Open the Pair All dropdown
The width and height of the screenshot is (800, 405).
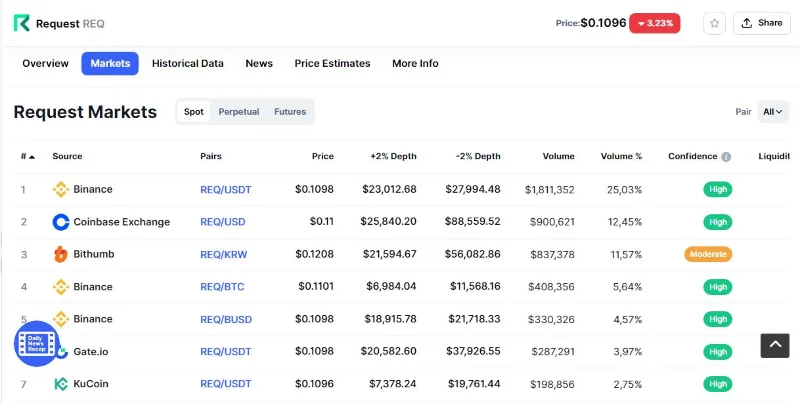click(773, 112)
